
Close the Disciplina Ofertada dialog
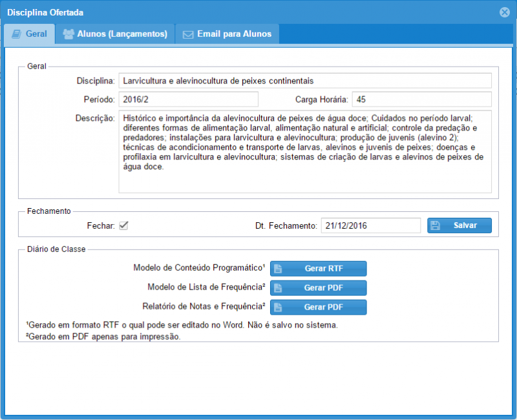coord(505,12)
